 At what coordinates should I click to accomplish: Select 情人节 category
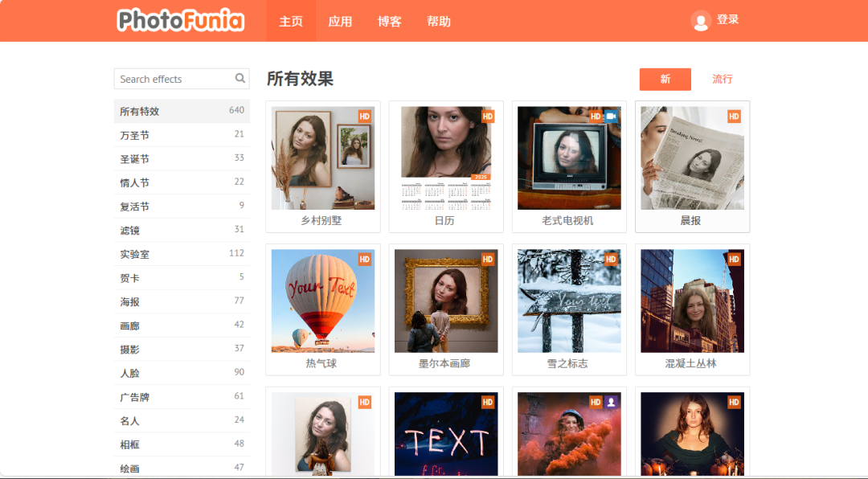[x=182, y=182]
